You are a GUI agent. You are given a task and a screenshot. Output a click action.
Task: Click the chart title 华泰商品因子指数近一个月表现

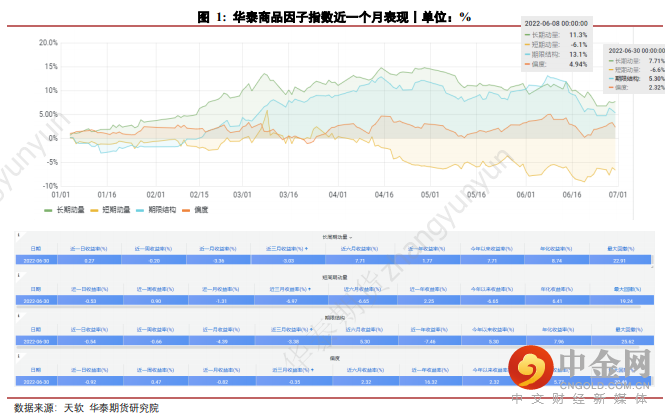point(321,17)
